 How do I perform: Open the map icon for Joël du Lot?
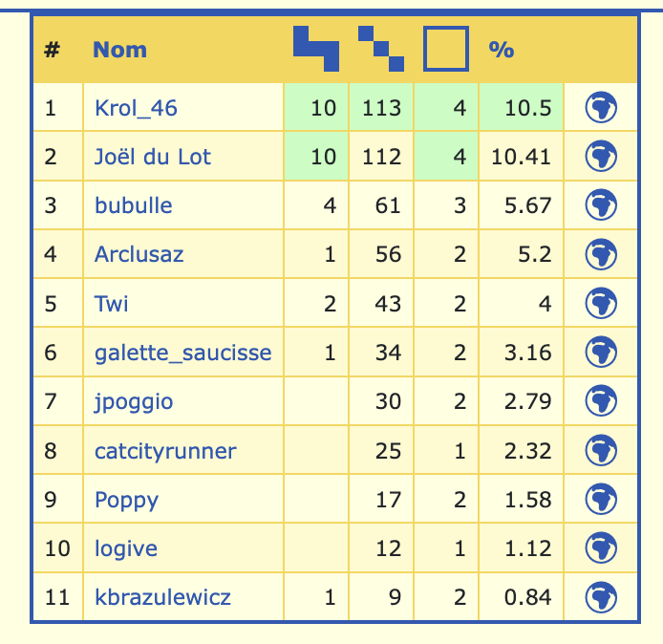[600, 157]
